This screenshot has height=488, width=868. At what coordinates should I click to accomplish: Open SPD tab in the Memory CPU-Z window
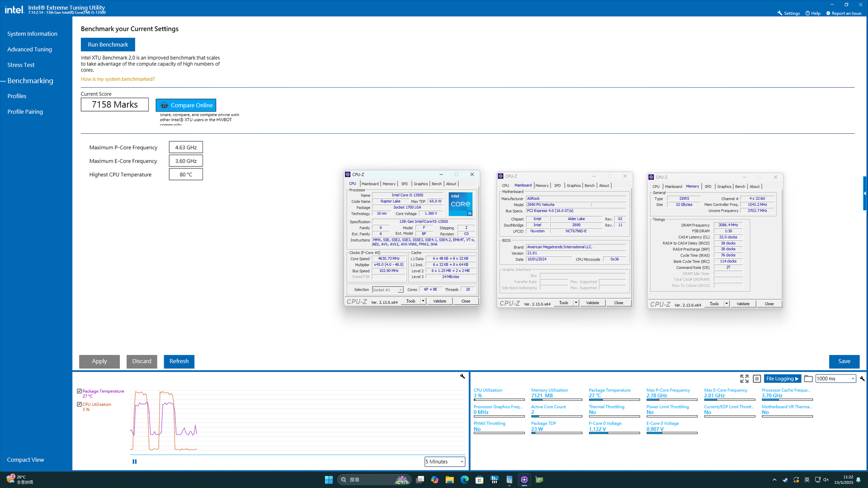pyautogui.click(x=708, y=187)
